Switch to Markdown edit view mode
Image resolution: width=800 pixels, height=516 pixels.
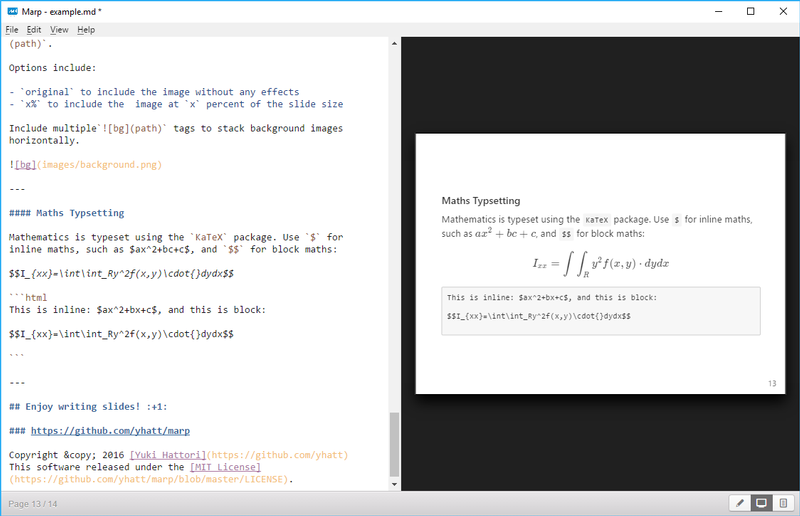tap(740, 504)
